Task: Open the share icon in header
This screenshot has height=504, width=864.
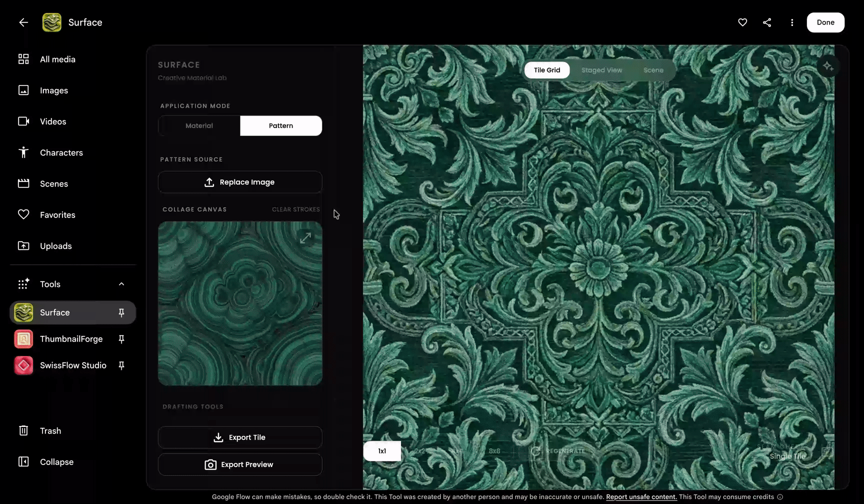Action: tap(767, 22)
